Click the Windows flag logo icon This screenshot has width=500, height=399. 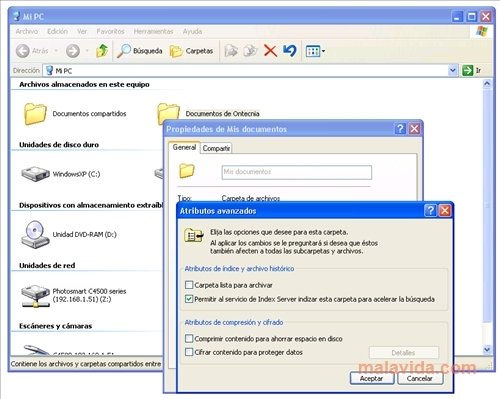click(482, 31)
